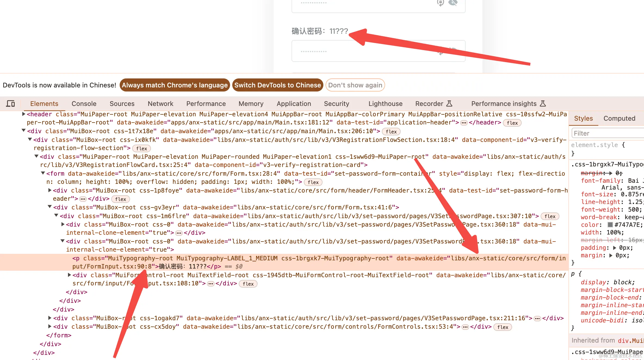Expand the css-1ogakd7 div node
The width and height of the screenshot is (644, 360).
[x=50, y=318]
